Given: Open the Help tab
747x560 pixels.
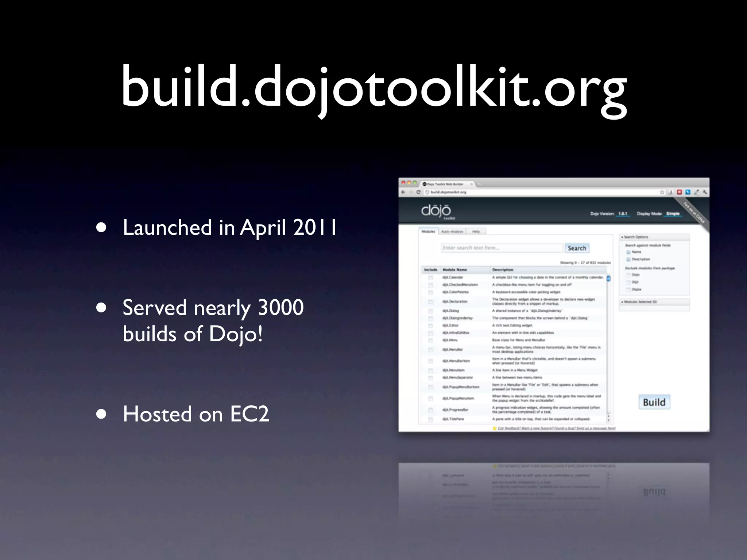Looking at the screenshot, I should tap(476, 232).
